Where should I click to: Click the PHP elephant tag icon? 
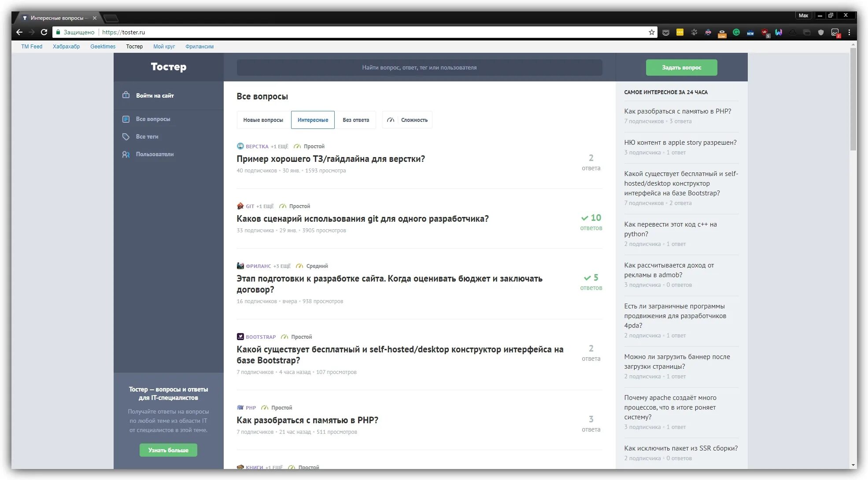[x=240, y=407]
